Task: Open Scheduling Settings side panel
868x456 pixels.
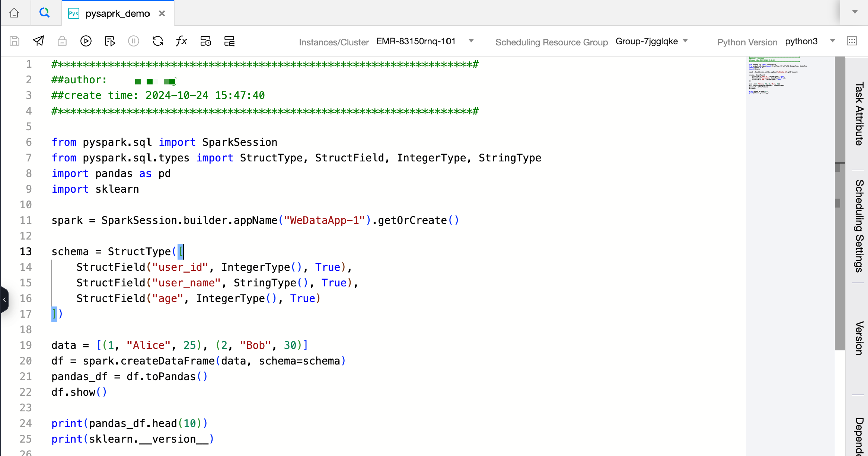Action: point(859,226)
